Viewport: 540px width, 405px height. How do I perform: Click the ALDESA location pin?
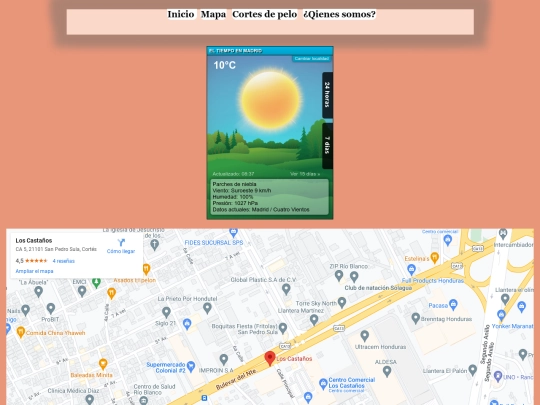[387, 371]
